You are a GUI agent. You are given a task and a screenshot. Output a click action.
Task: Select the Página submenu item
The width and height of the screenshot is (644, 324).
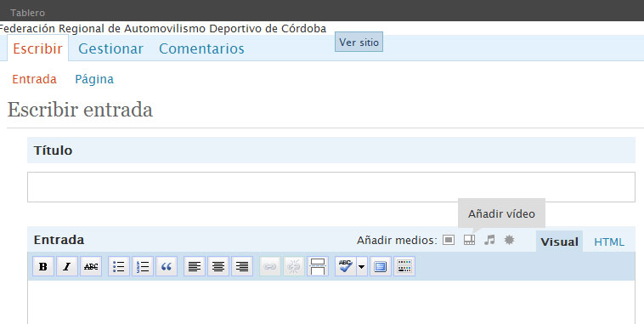pos(94,79)
